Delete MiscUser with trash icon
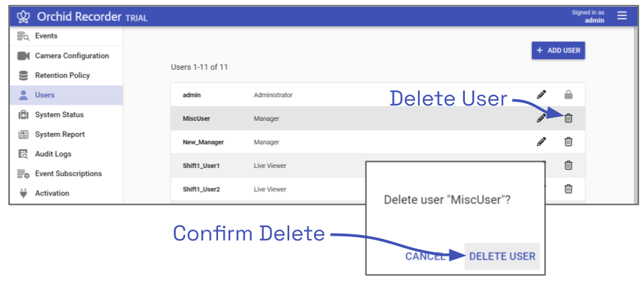The height and width of the screenshot is (282, 644). [568, 118]
